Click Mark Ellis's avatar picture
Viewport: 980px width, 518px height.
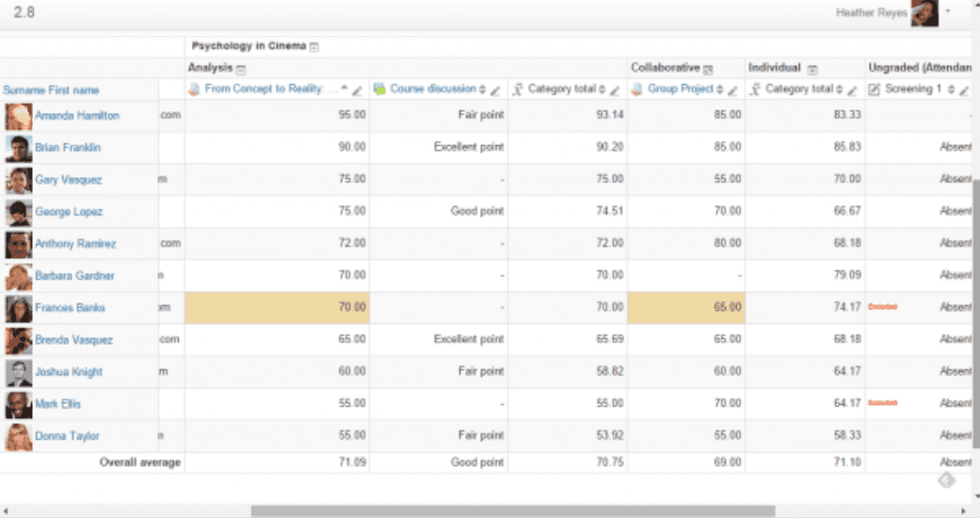[19, 405]
